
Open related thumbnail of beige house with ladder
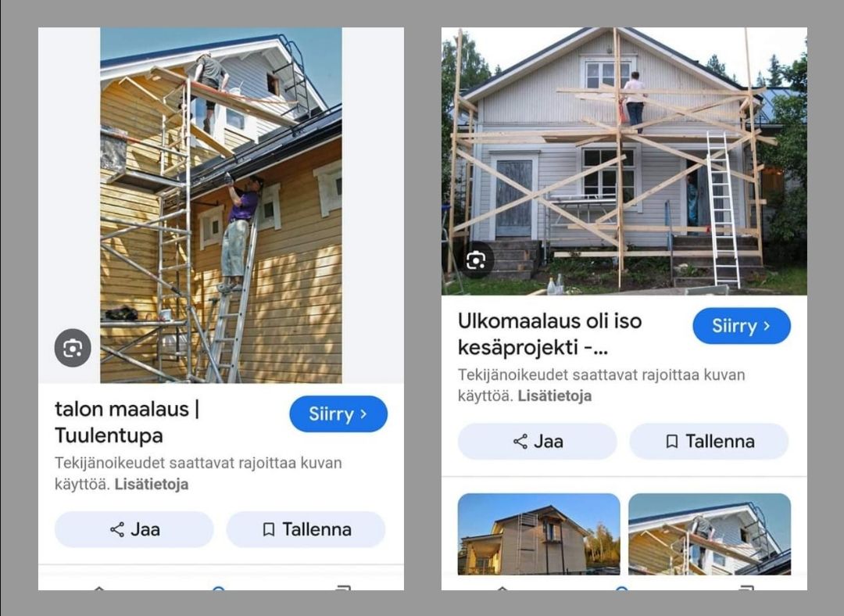[538, 534]
